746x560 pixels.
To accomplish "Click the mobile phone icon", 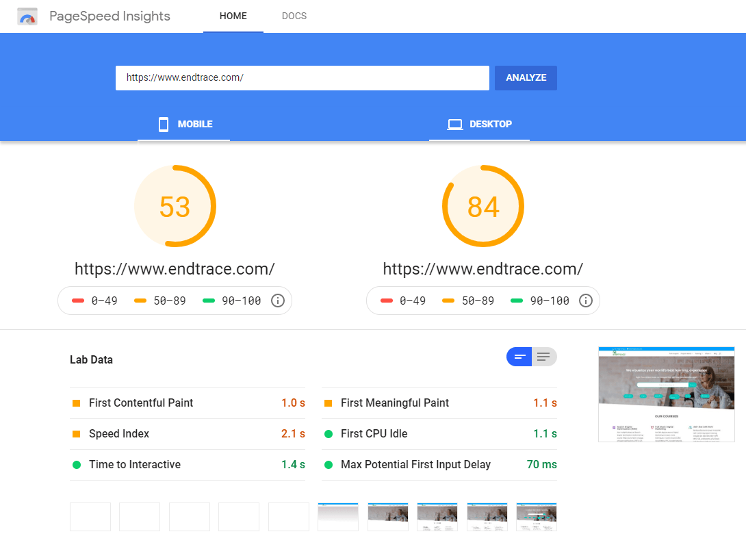I will coord(163,124).
